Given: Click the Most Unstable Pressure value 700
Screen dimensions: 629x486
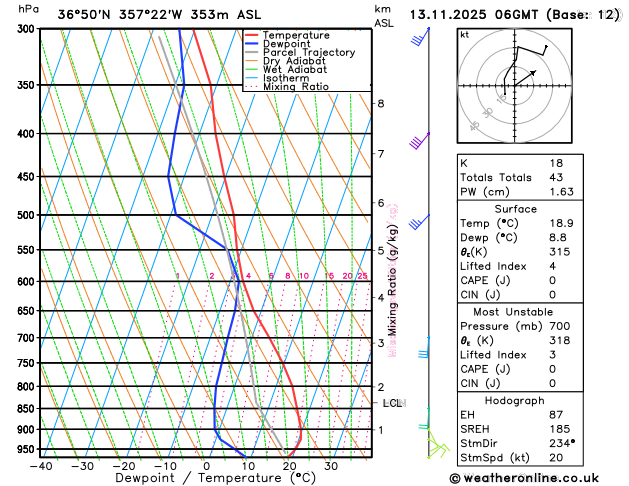Looking at the screenshot, I should pos(560,326).
